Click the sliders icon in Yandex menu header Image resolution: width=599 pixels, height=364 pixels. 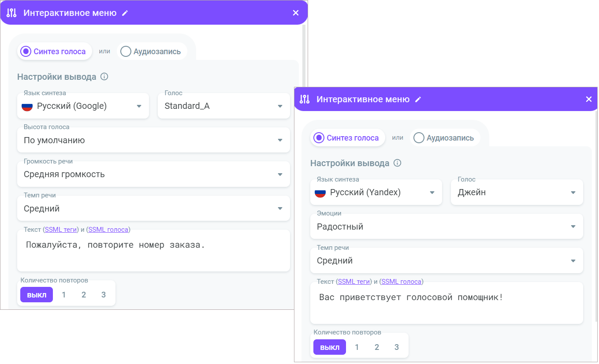pos(305,99)
